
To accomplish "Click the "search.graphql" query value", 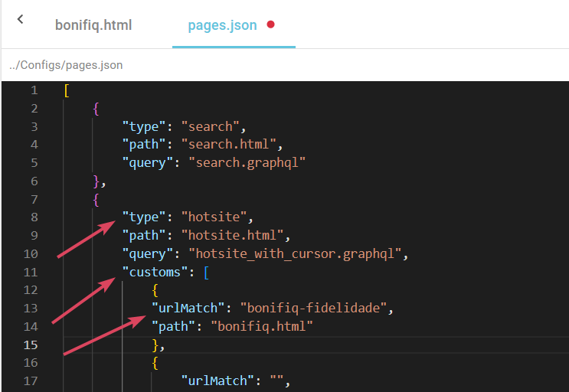I will pyautogui.click(x=247, y=162).
